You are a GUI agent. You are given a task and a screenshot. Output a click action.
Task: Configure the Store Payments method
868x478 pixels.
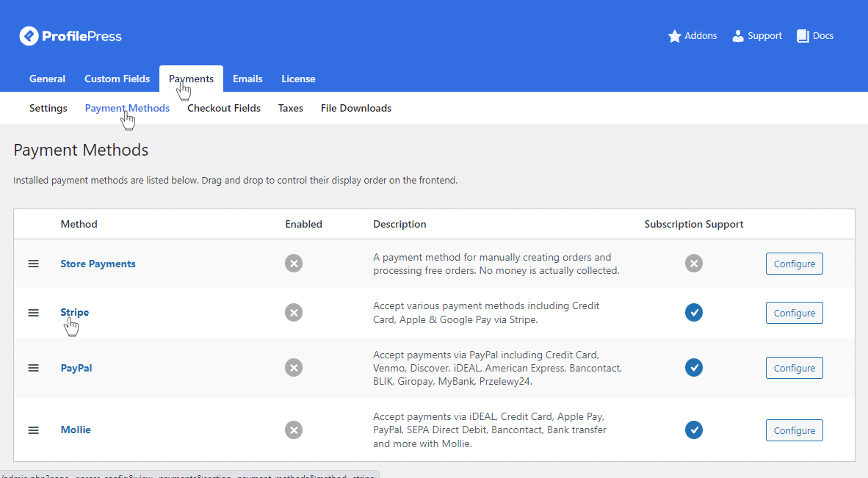click(x=795, y=264)
